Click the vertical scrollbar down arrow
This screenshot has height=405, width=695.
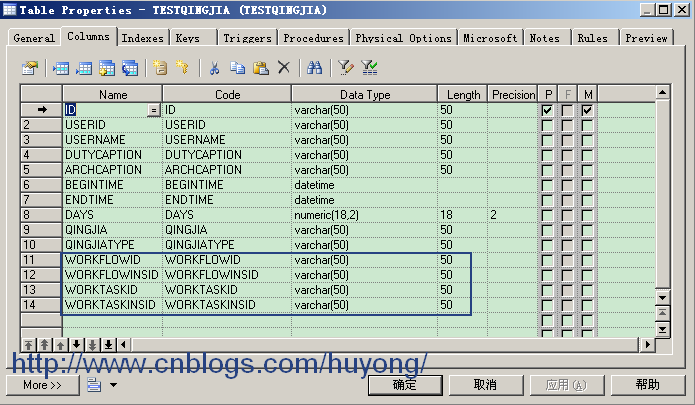(662, 298)
